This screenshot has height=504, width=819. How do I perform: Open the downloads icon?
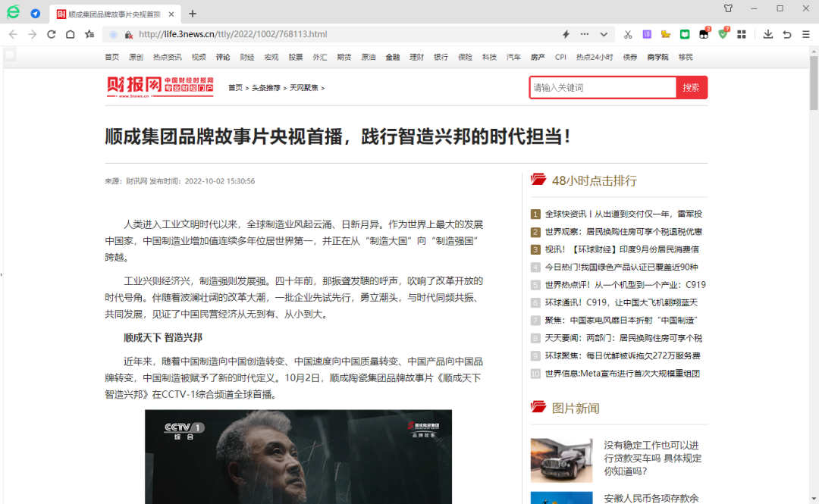[767, 34]
